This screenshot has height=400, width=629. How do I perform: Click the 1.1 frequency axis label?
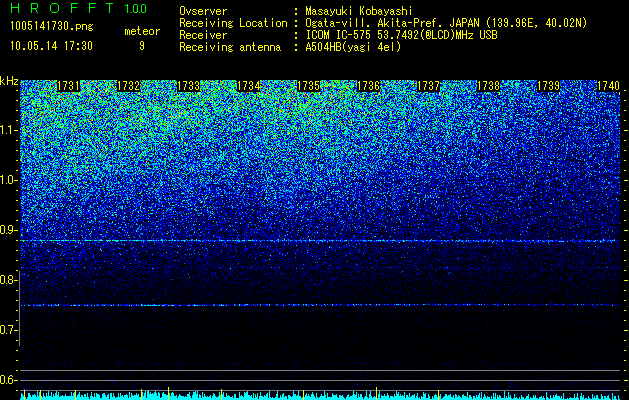pyautogui.click(x=9, y=130)
